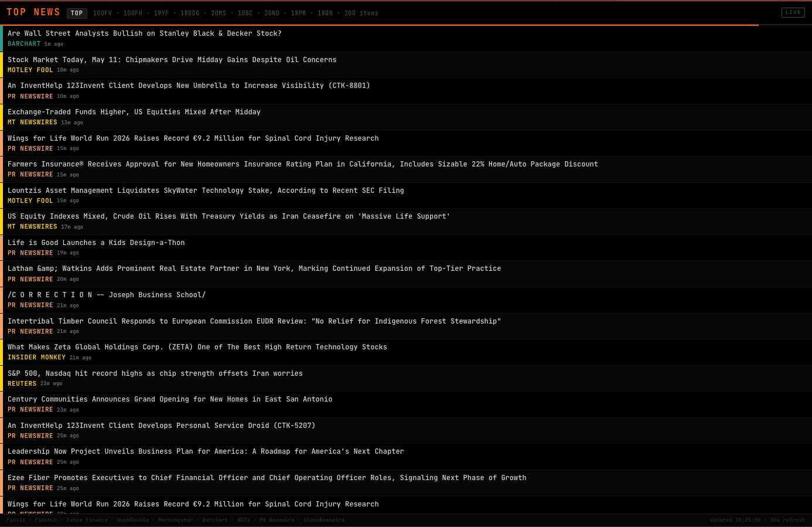
Task: Click PR NEWSWIRE under the Intertribal Timber Council story
Action: (30, 332)
